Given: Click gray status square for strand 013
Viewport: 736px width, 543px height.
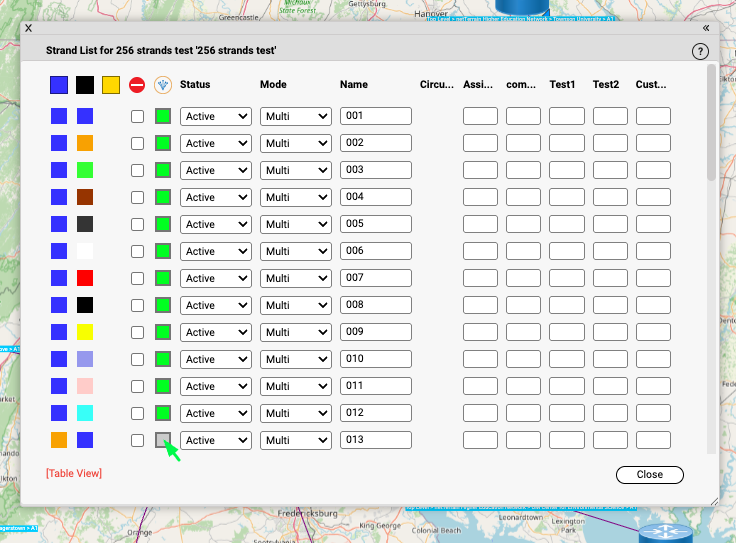Looking at the screenshot, I should click(x=163, y=440).
